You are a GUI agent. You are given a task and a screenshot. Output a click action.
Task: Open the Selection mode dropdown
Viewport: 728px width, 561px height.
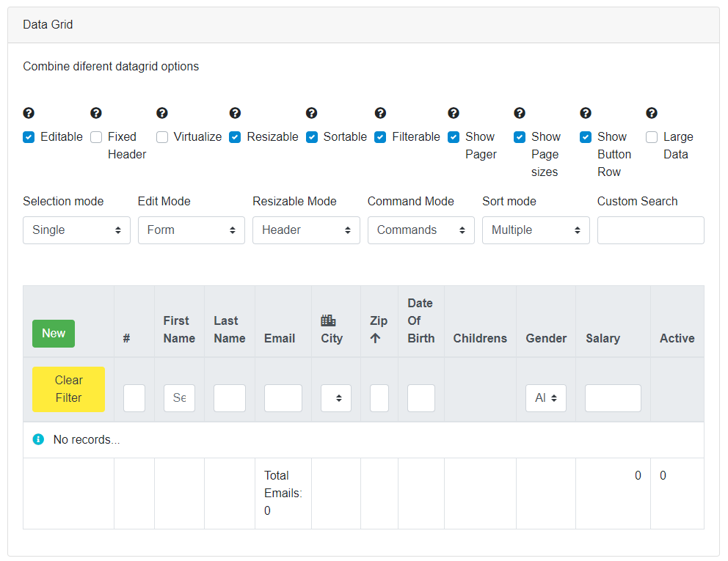76,230
